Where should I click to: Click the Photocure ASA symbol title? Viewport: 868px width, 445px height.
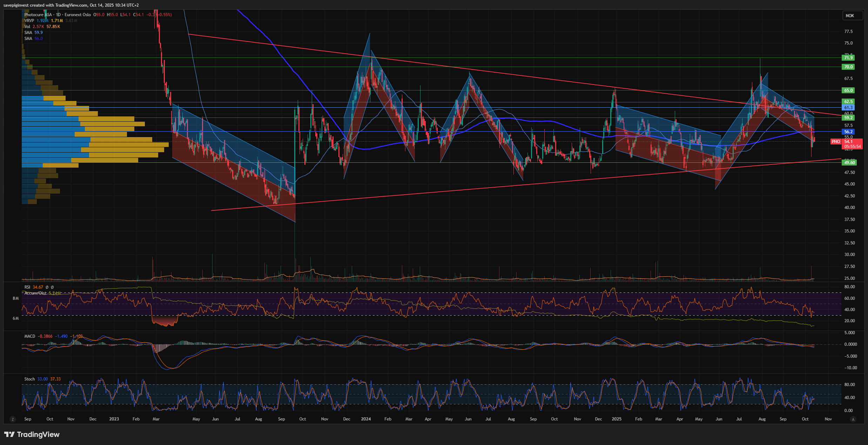[x=38, y=15]
